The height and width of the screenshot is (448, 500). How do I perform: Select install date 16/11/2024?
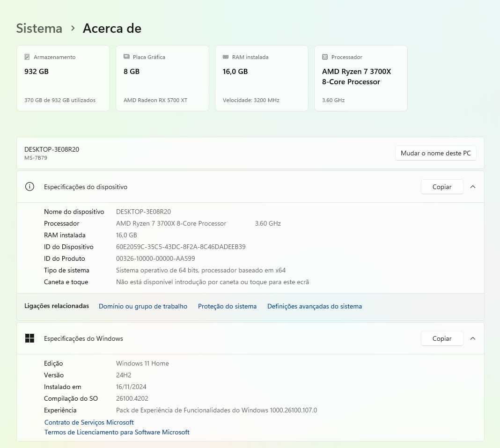[131, 387]
